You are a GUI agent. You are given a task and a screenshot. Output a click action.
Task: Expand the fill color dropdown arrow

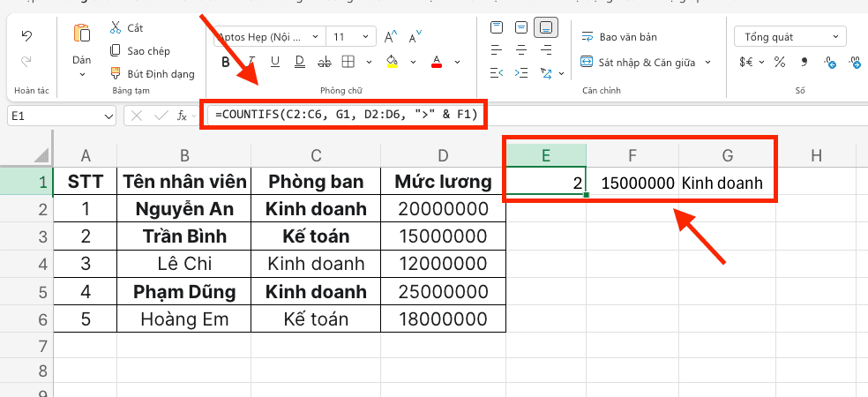[413, 62]
